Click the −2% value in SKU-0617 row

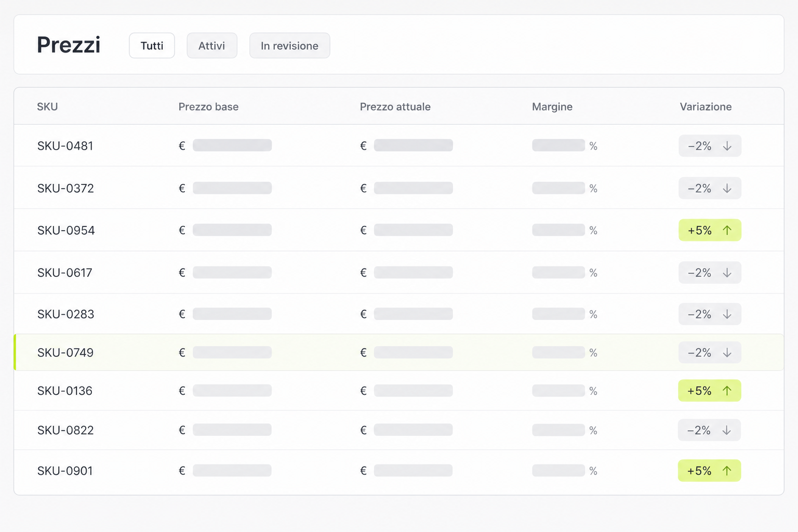699,273
